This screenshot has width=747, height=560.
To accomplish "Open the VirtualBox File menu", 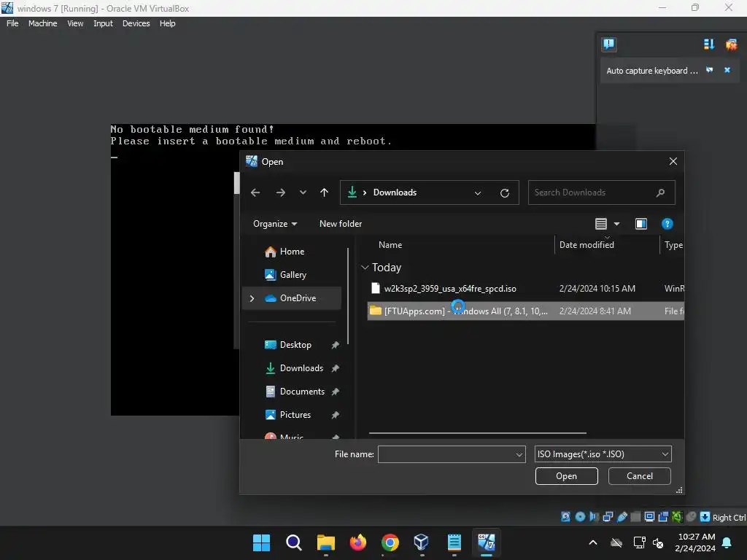I will (12, 23).
